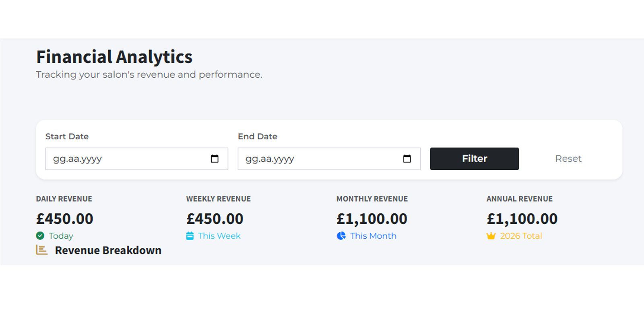Open the Start Date calendar picker icon
Image resolution: width=644 pixels, height=322 pixels.
point(215,159)
